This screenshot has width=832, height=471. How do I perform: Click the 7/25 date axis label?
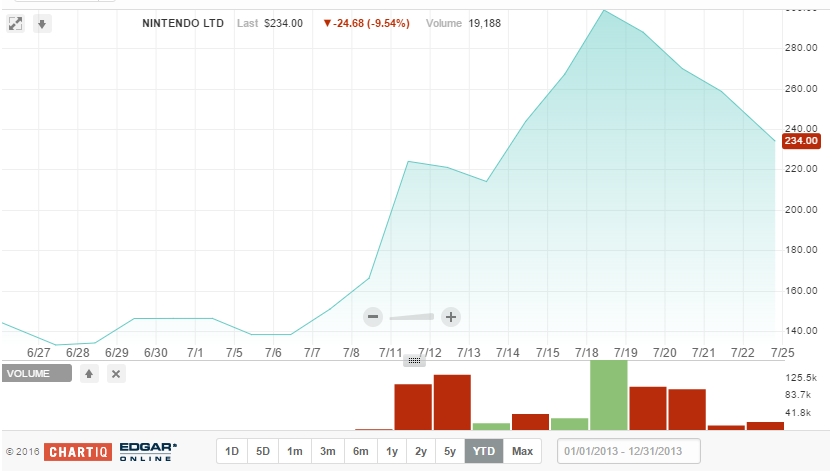[x=783, y=353]
